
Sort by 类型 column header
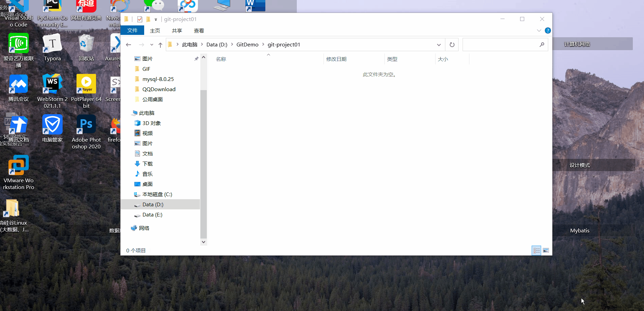392,59
